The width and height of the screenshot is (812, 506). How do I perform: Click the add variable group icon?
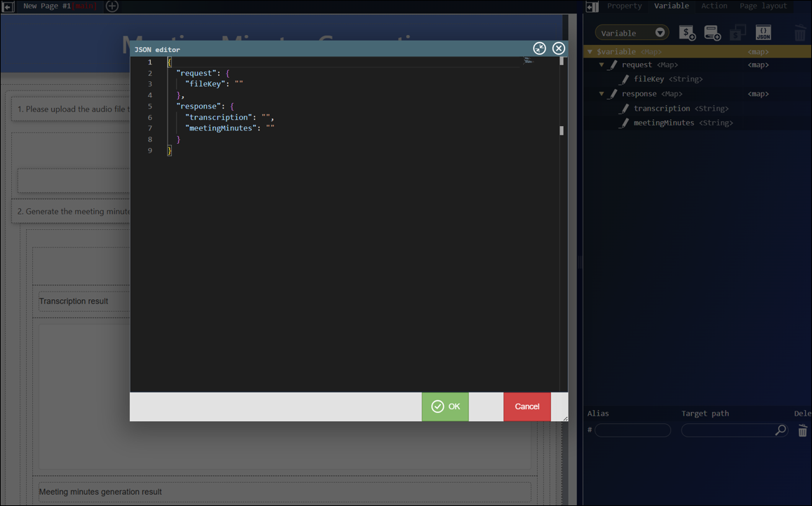712,33
